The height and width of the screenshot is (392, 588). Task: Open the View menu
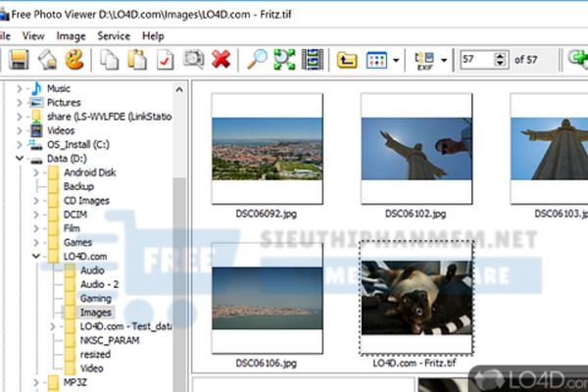pos(33,36)
